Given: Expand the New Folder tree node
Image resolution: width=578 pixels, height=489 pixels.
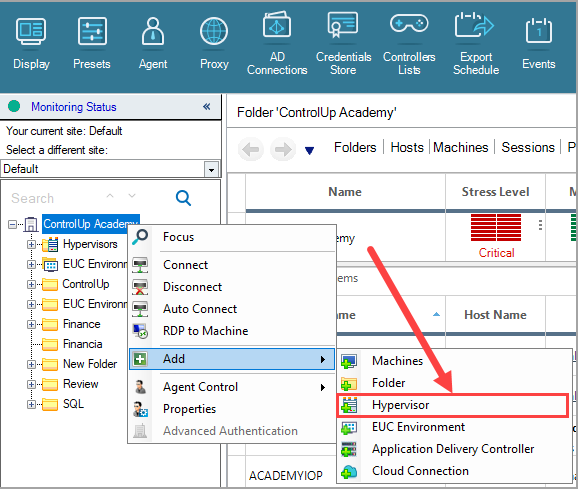Looking at the screenshot, I should [31, 364].
